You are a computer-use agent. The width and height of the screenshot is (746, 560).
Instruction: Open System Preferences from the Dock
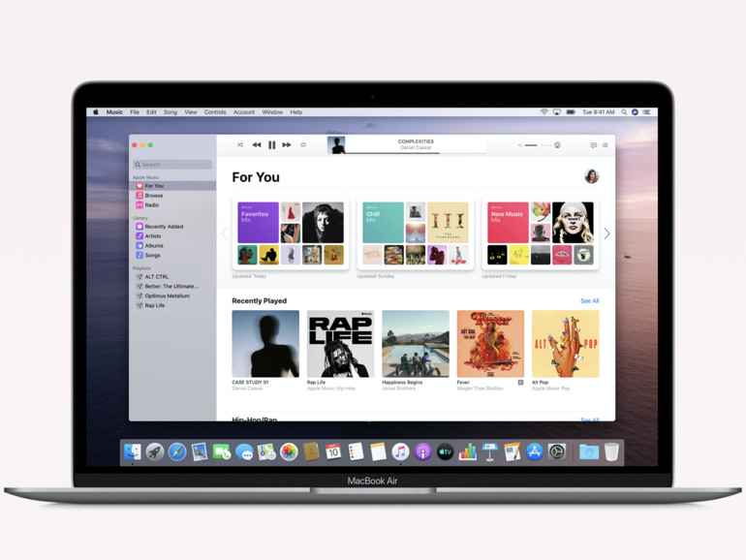[x=557, y=452]
